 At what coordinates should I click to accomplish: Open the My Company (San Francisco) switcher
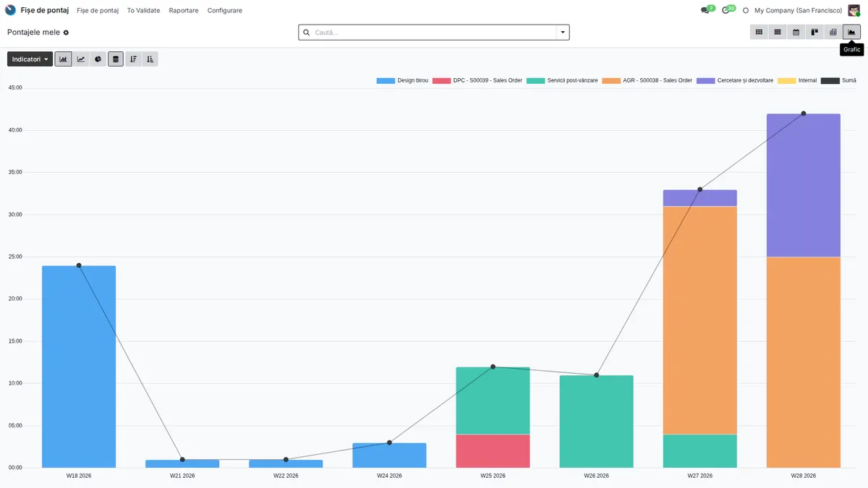pos(798,11)
